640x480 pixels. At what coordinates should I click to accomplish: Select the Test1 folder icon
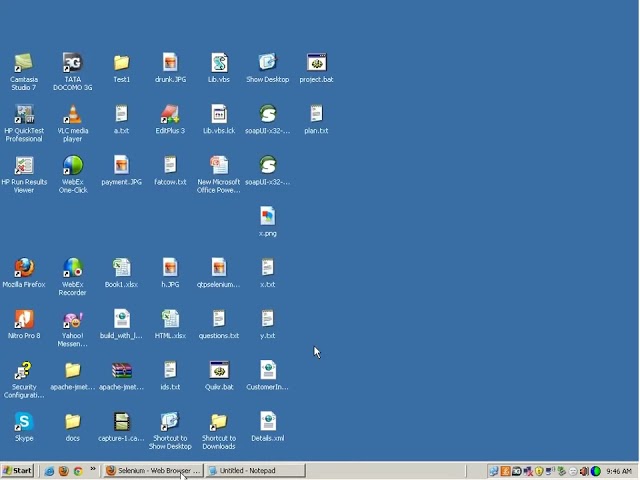(x=121, y=64)
